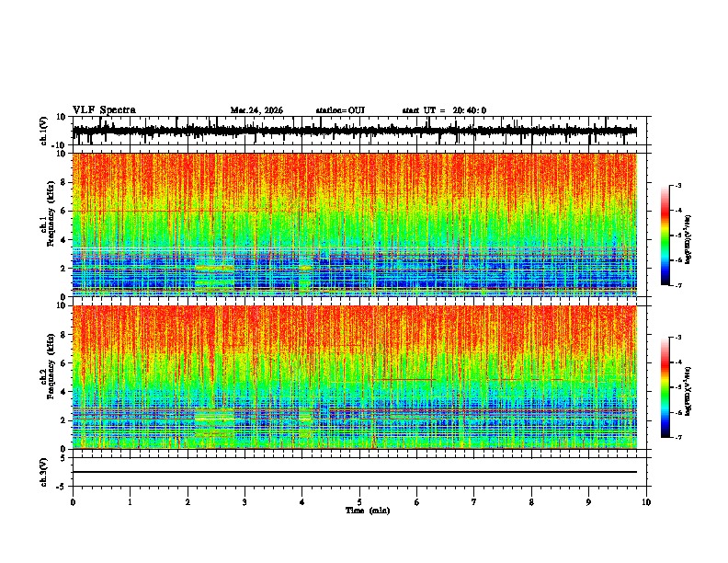Click the "station=OUI" header label
The width and height of the screenshot is (728, 563).
(340, 110)
